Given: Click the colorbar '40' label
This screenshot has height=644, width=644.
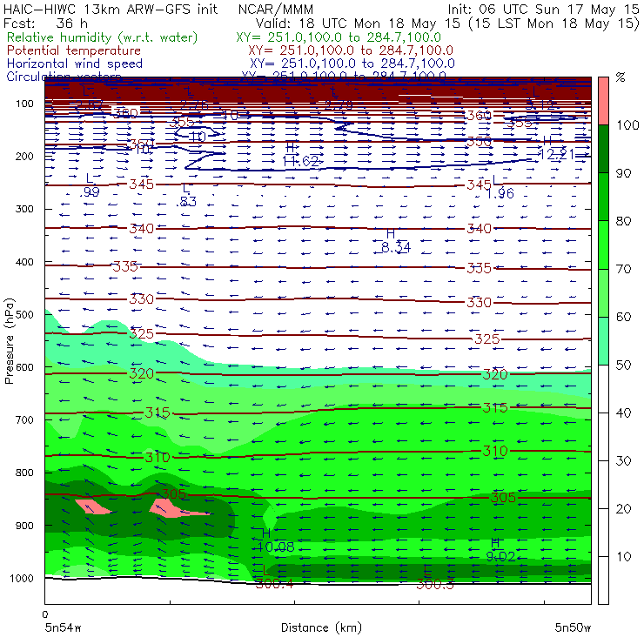Looking at the screenshot, I should pos(623,413).
